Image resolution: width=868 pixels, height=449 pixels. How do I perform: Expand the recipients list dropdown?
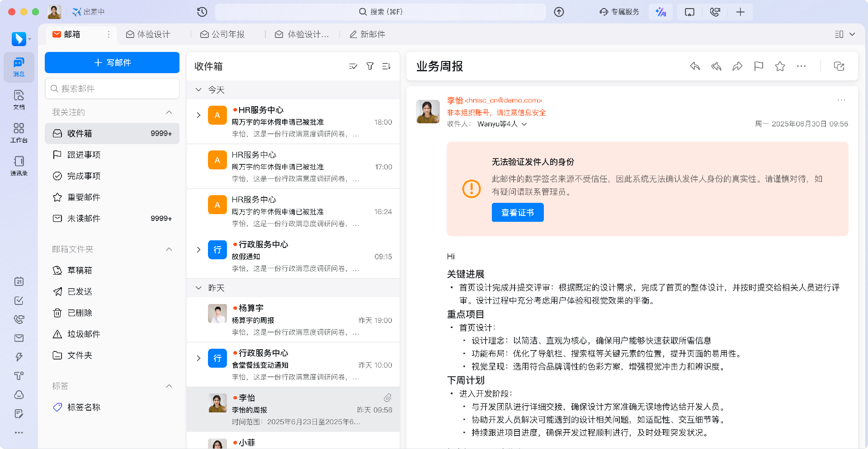524,124
